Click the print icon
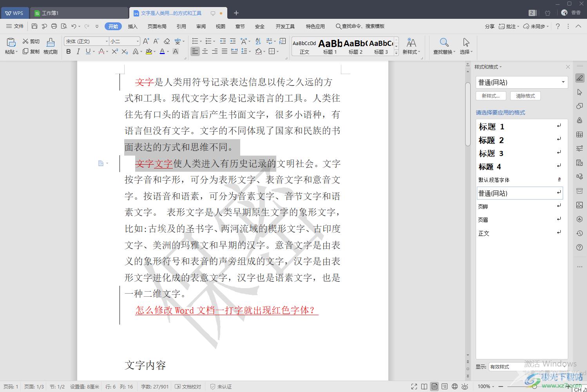Screen dimensions: 587x392 [54, 26]
